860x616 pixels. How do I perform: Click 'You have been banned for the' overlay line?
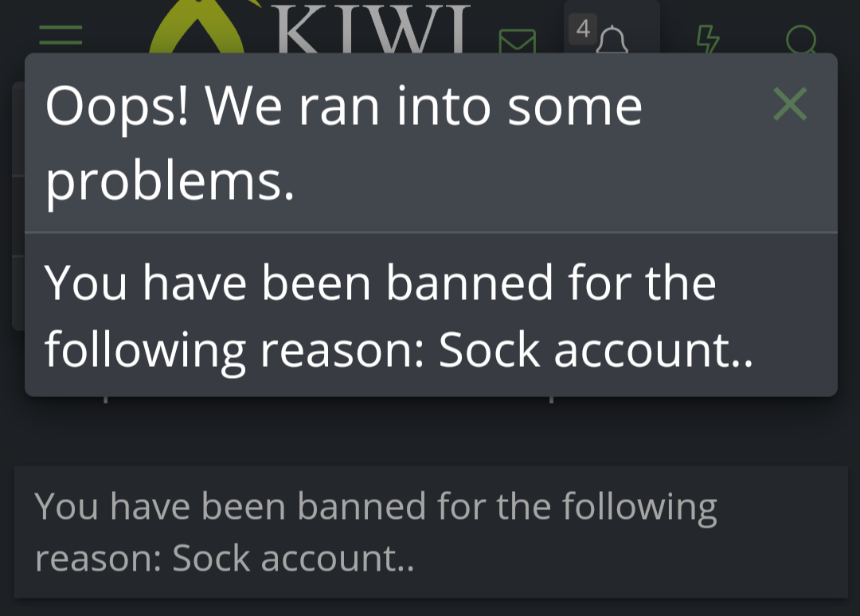pos(380,283)
